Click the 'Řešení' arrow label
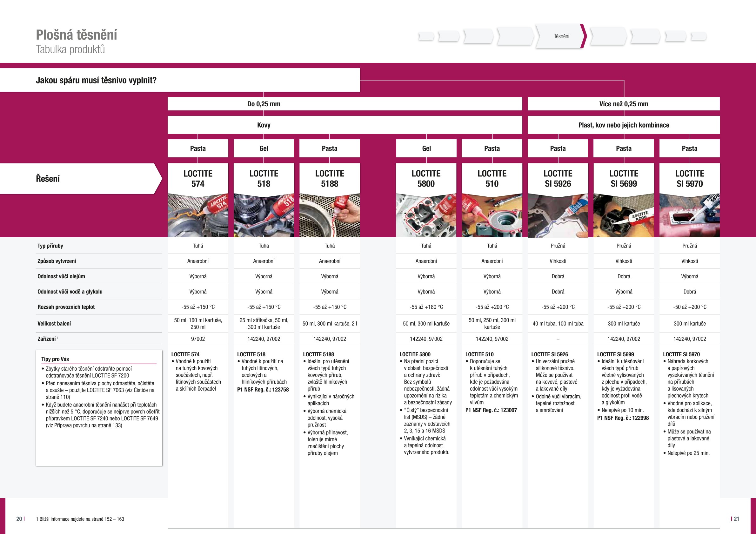 click(81, 179)
